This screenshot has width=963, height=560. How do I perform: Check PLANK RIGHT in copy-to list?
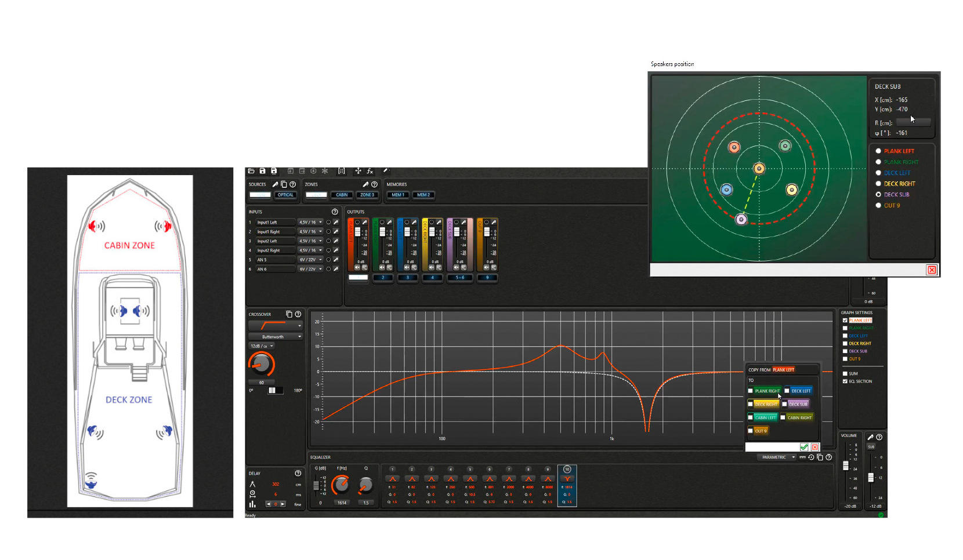751,391
